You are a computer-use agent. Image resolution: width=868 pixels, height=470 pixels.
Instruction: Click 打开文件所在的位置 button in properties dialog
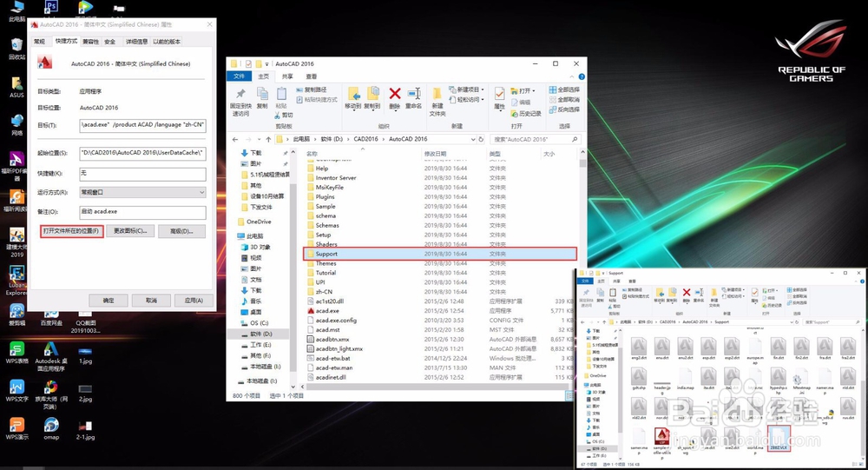pyautogui.click(x=71, y=231)
